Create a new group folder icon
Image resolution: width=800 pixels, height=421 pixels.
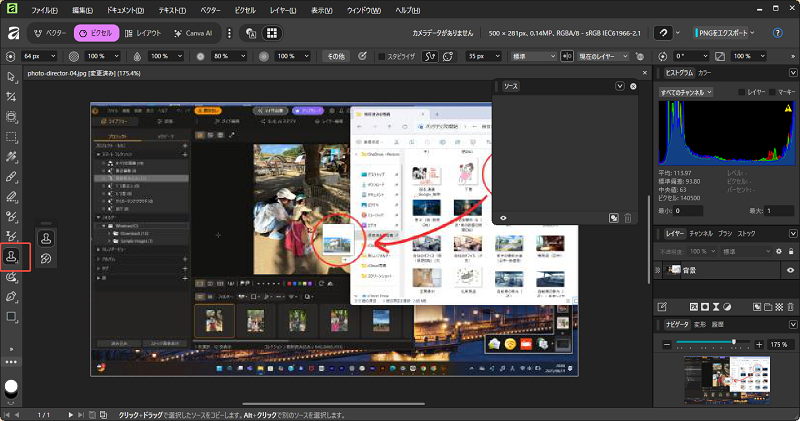pyautogui.click(x=768, y=307)
